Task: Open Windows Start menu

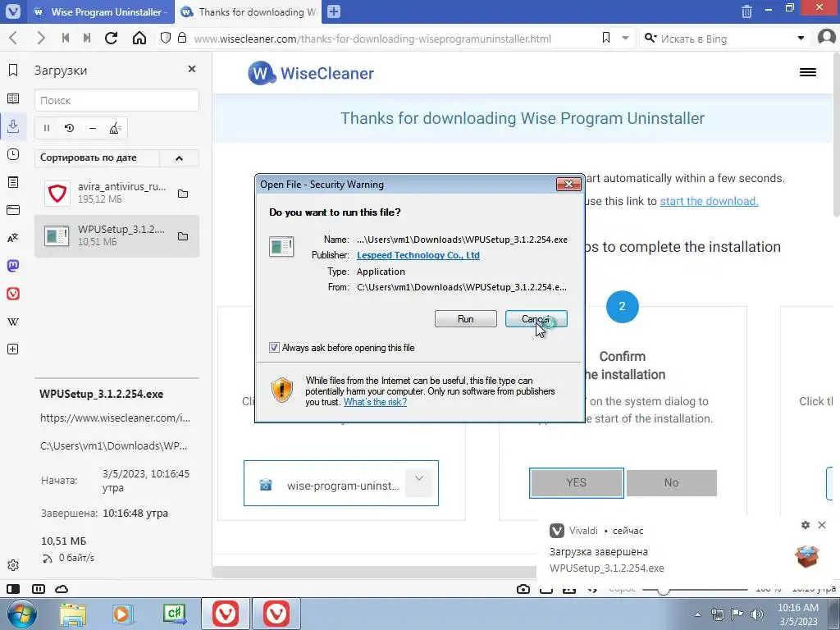Action: click(21, 614)
